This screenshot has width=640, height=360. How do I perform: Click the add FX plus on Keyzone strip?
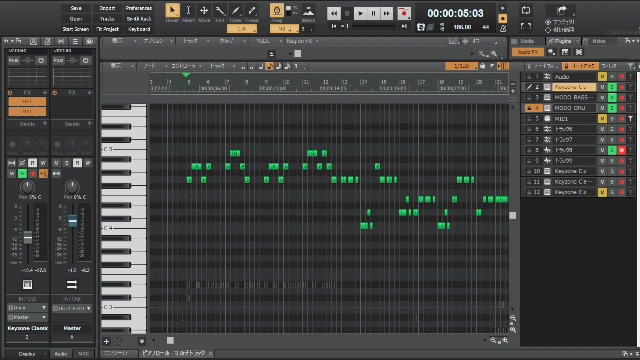45,93
